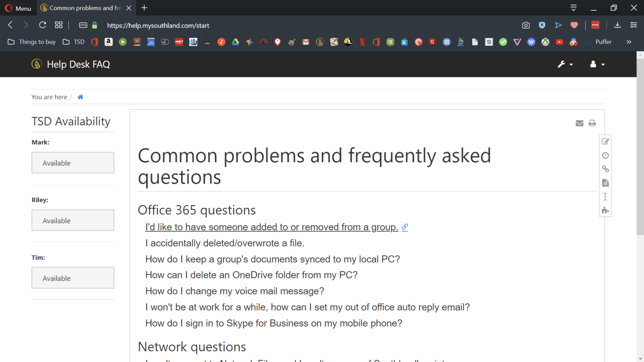Click the envelope email icon above the heading
The height and width of the screenshot is (362, 644).
579,123
